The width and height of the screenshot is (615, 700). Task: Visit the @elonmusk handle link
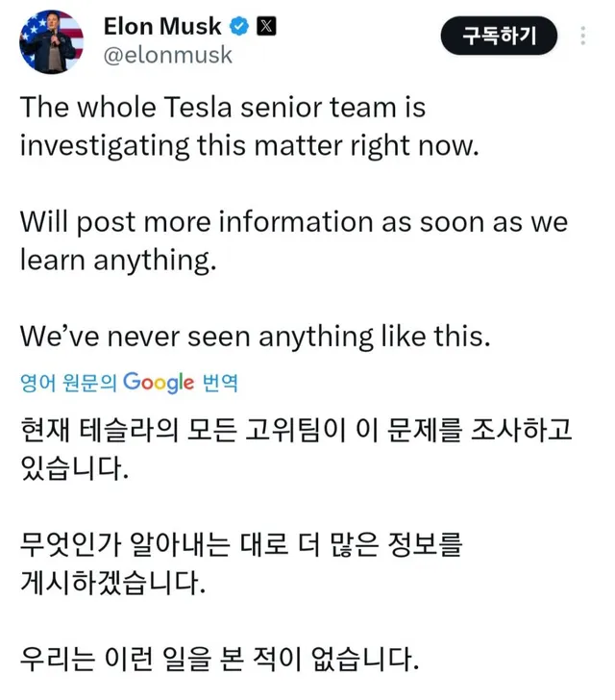coord(167,56)
